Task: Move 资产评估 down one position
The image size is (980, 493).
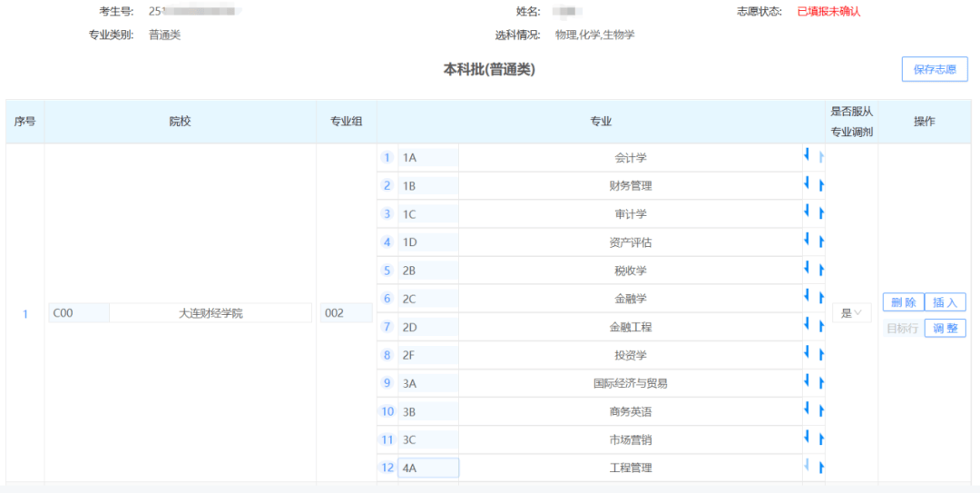Action: (807, 239)
